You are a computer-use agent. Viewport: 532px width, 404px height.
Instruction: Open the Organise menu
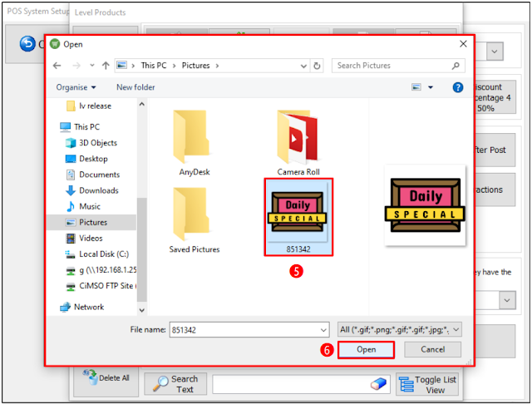(x=76, y=87)
